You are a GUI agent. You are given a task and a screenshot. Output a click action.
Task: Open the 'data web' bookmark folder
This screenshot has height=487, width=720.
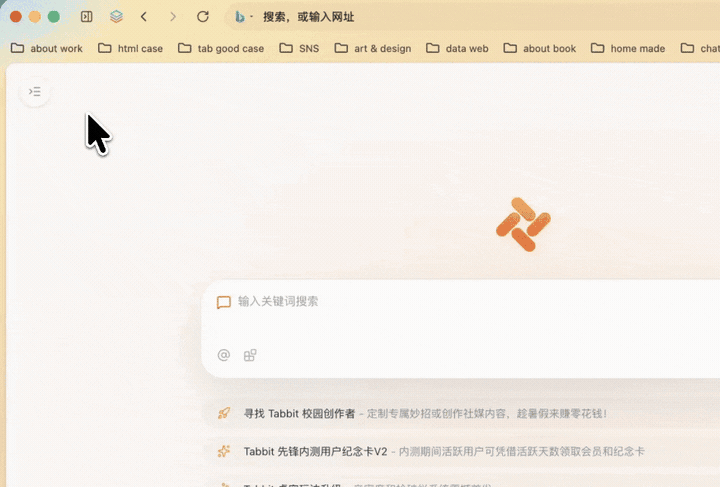457,48
